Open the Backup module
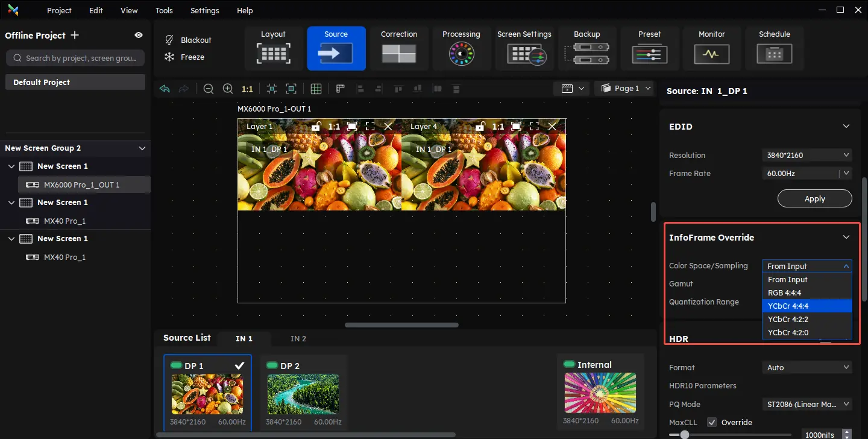This screenshot has width=868, height=439. pyautogui.click(x=587, y=48)
